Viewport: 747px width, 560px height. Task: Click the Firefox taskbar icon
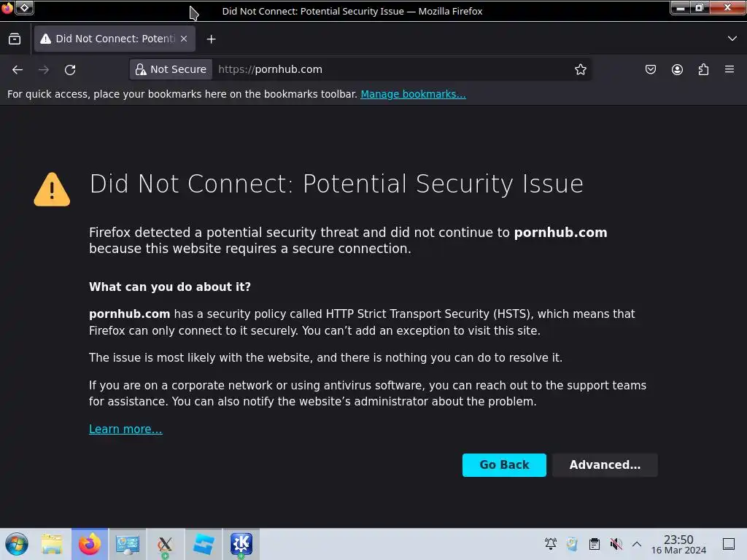tap(90, 544)
